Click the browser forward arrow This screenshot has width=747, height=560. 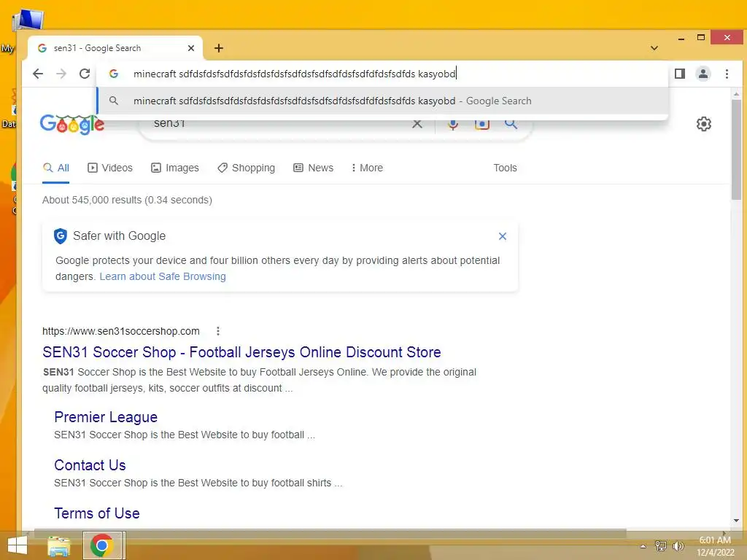[61, 74]
